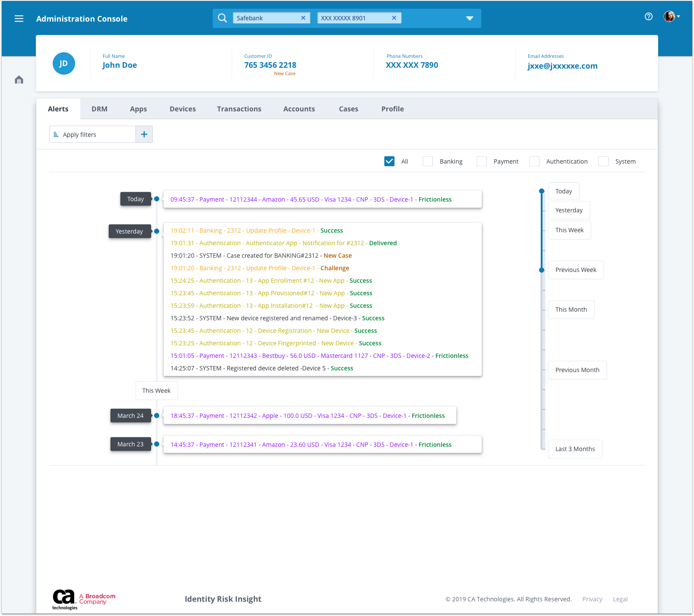The height and width of the screenshot is (616, 694).
Task: Jump to Previous Month on the timeline
Action: coord(577,370)
